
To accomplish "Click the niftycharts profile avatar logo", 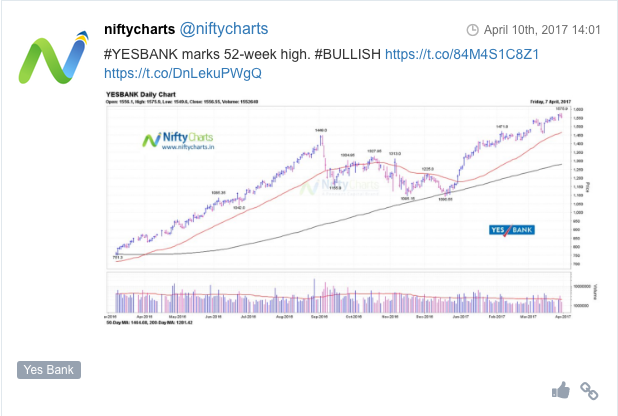I will coord(54,57).
